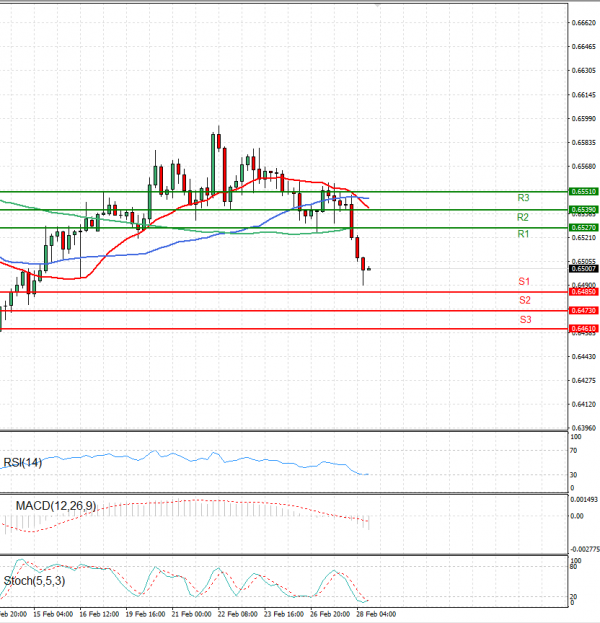Click the 0.66305 price axis label
Viewport: 600px width, 623px height.
[584, 71]
